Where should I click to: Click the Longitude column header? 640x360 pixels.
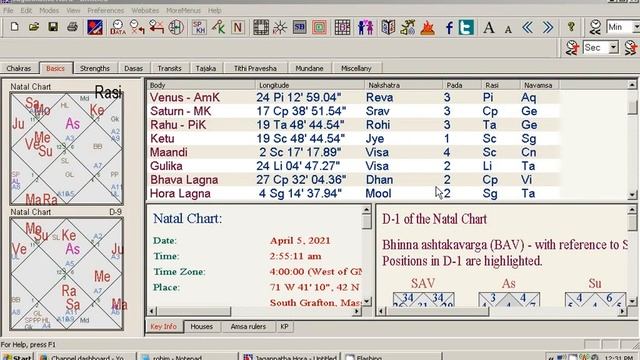(310, 85)
